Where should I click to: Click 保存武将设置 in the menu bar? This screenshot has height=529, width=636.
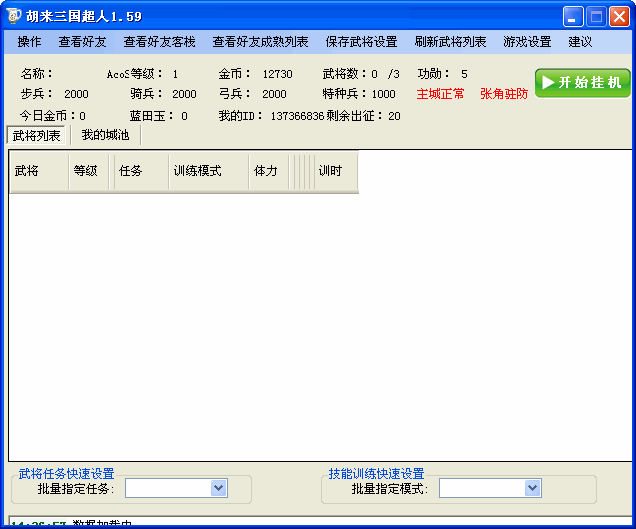(x=361, y=42)
